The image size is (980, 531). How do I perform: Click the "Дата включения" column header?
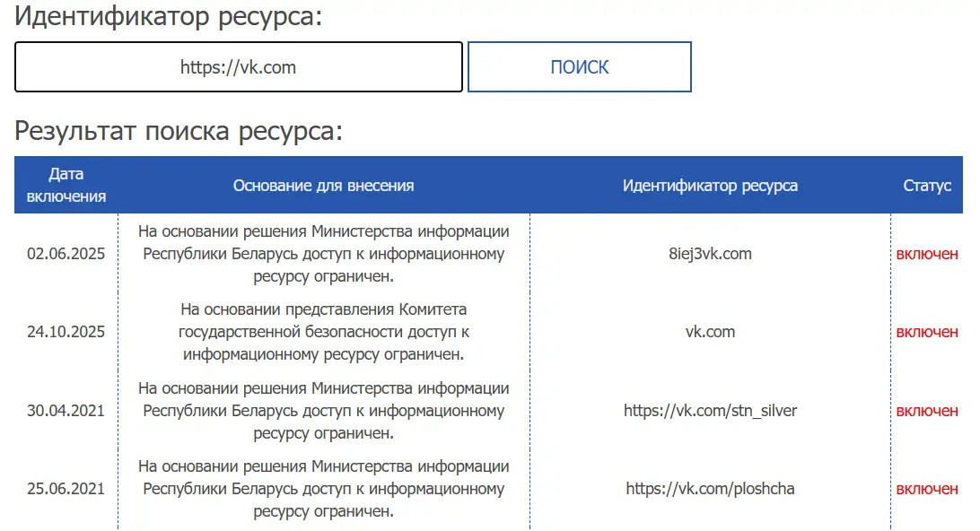tap(66, 184)
